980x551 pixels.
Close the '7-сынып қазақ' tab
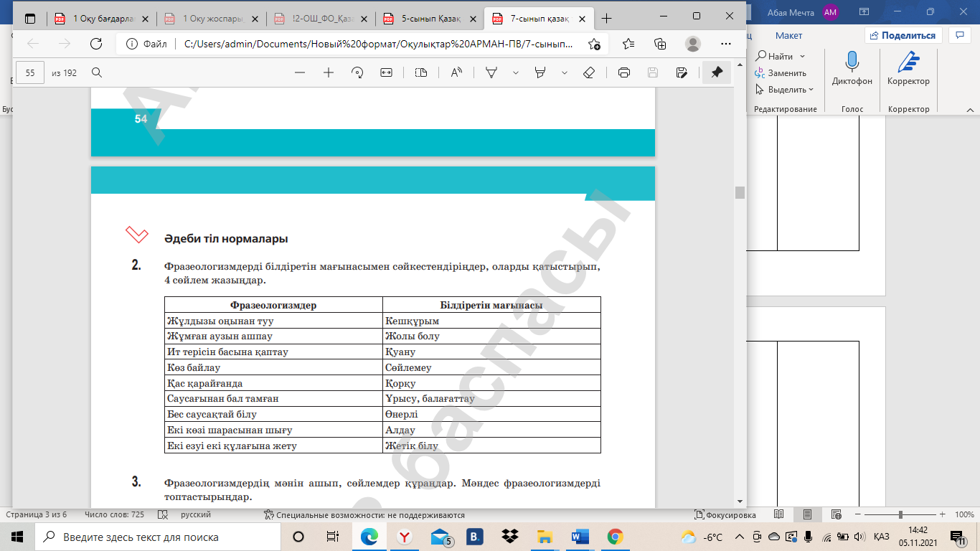583,18
